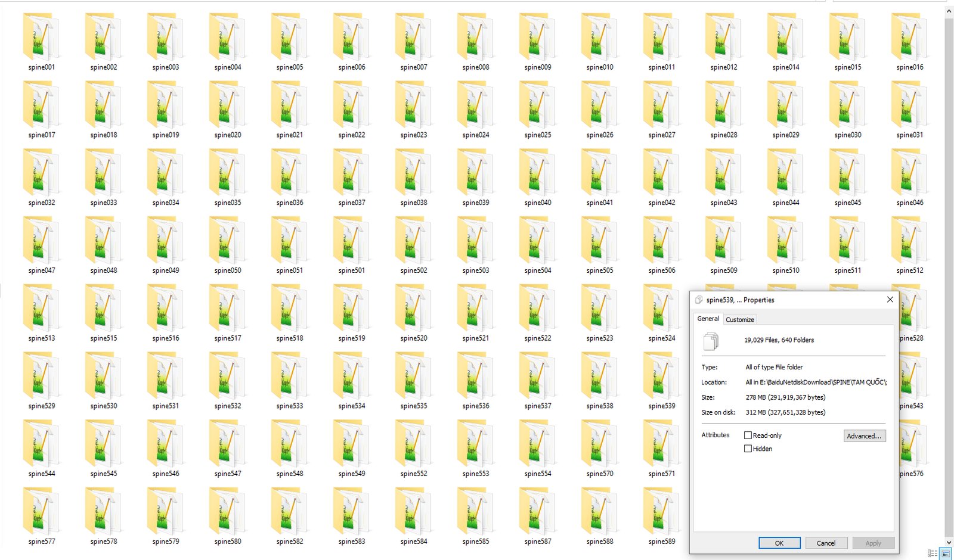
Task: Enable the Read-only attribute checkbox
Action: [x=748, y=435]
